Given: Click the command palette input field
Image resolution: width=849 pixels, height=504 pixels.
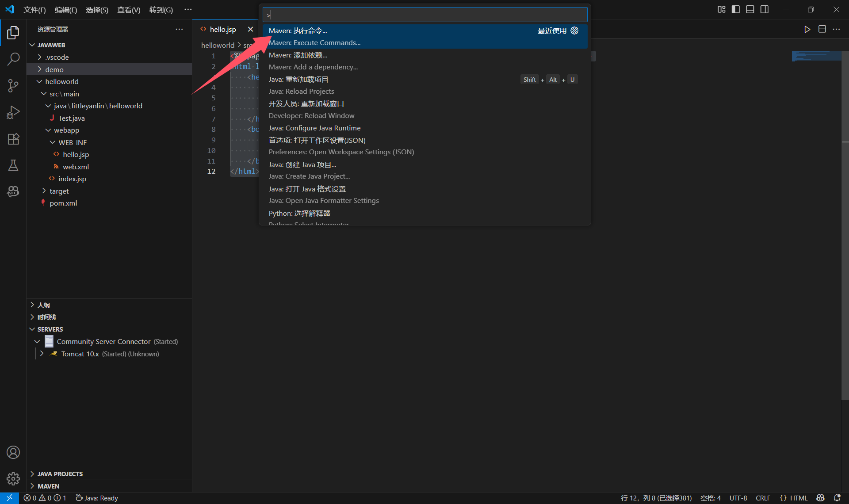Looking at the screenshot, I should pos(424,15).
